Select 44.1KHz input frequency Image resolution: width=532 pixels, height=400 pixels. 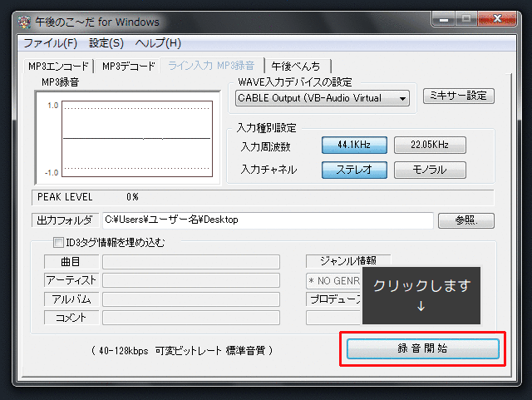coord(354,145)
